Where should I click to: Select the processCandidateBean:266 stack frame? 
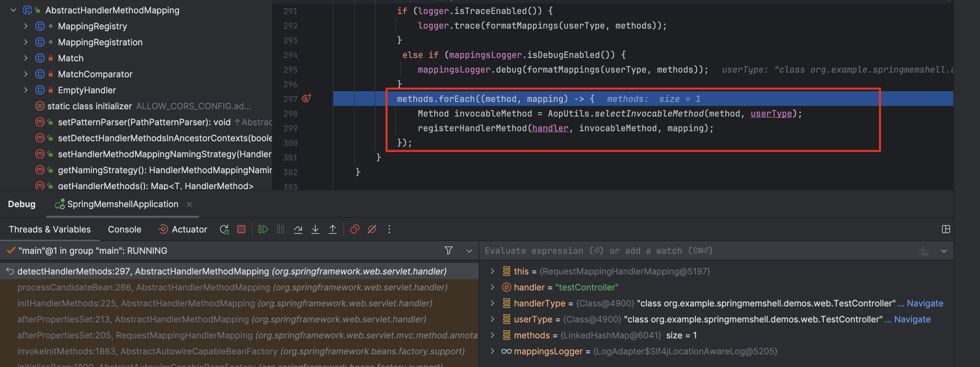coord(239,287)
